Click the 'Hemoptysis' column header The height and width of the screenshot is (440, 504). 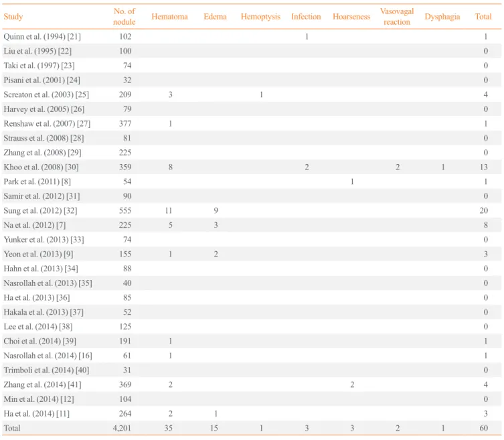point(260,17)
